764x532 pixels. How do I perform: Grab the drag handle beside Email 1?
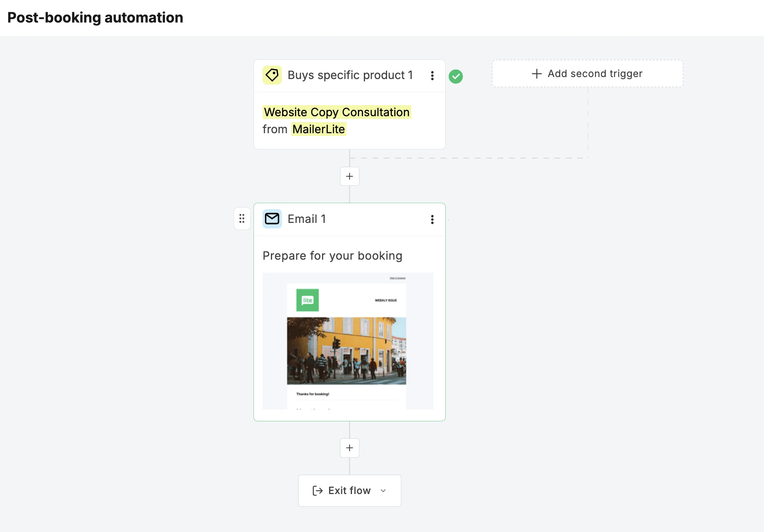coord(242,219)
